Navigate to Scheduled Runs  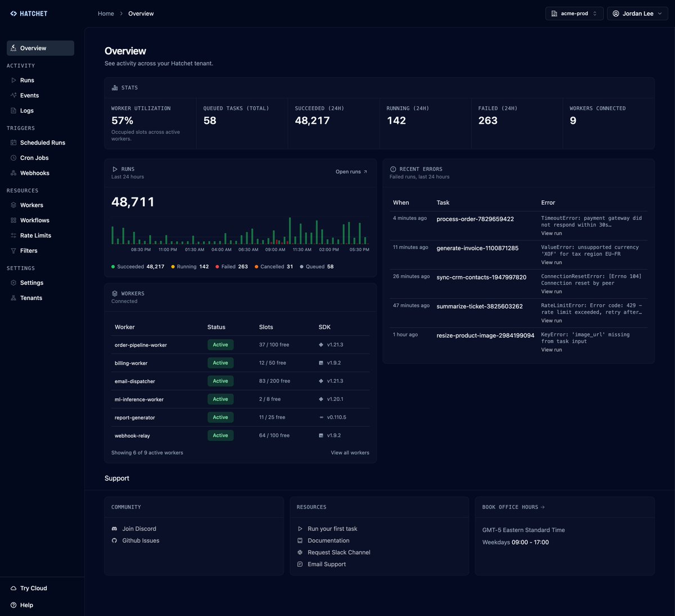(x=40, y=143)
